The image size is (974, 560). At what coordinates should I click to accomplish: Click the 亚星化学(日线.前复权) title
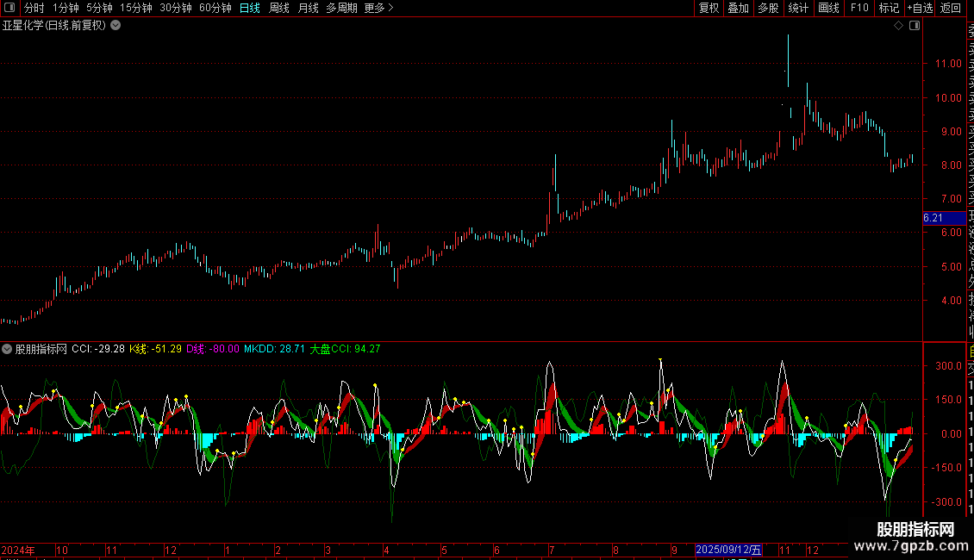54,26
